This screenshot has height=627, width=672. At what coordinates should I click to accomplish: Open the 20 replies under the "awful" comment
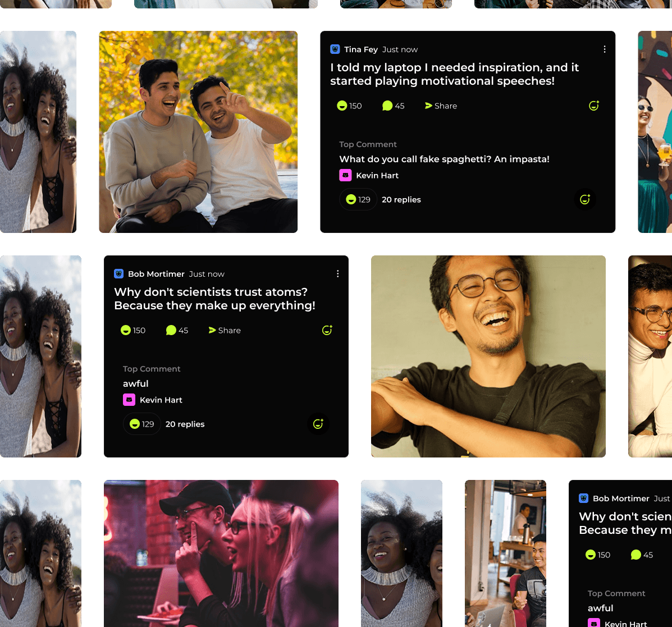pyautogui.click(x=185, y=424)
